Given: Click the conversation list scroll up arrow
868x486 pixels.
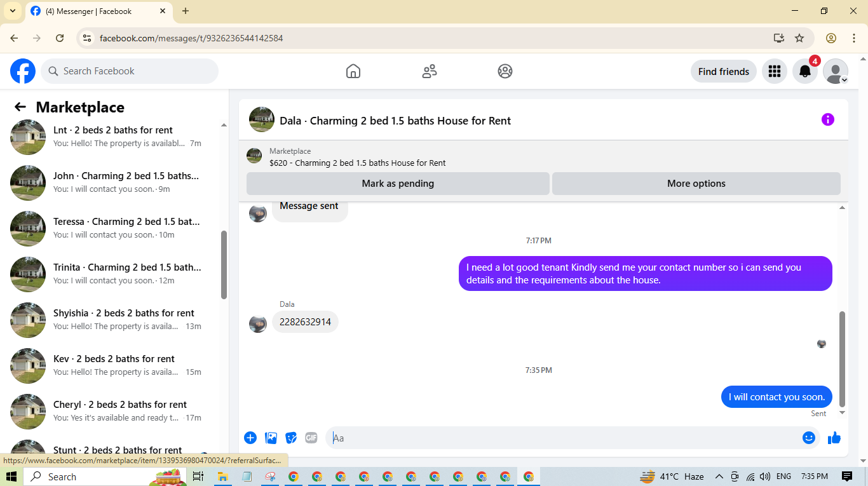Looking at the screenshot, I should pos(224,125).
